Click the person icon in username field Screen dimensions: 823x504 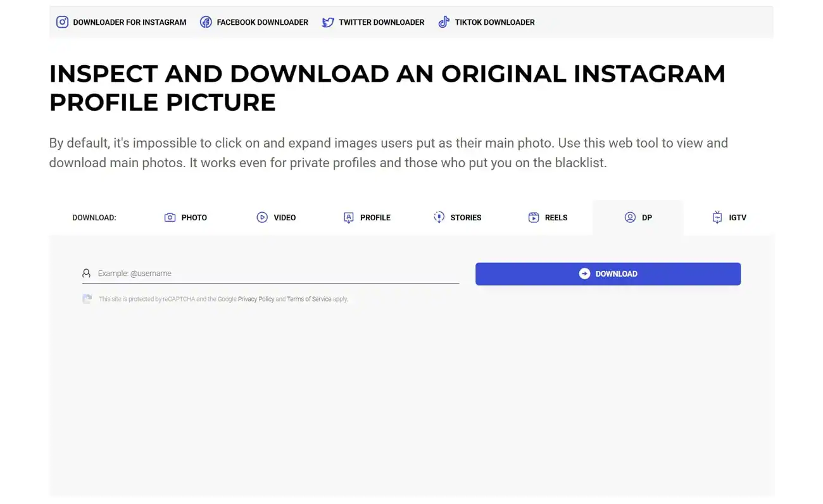pyautogui.click(x=86, y=274)
